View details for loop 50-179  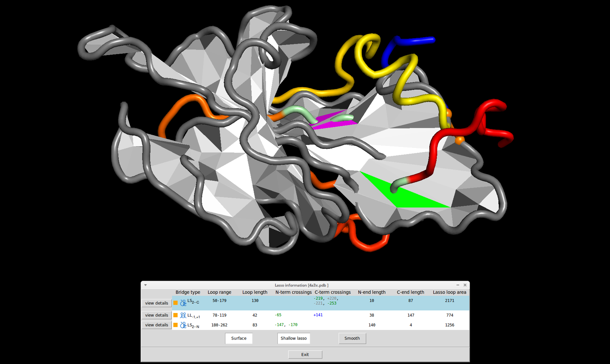pos(157,303)
